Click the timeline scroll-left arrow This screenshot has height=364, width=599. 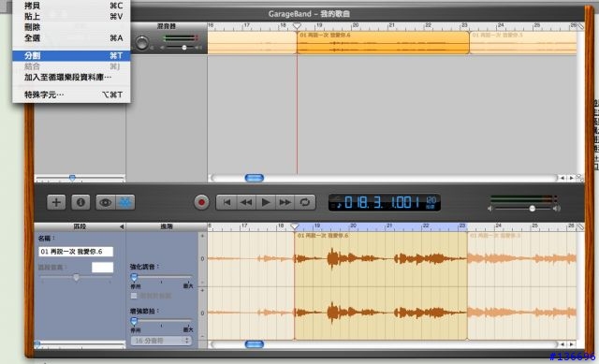tap(562, 178)
